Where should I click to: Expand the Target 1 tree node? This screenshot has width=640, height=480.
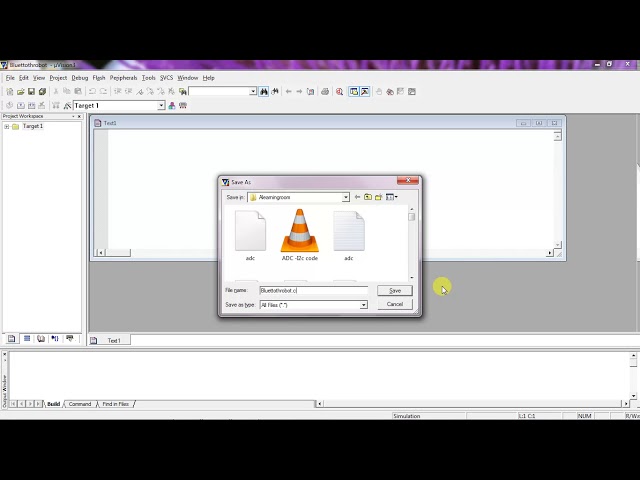click(7, 127)
